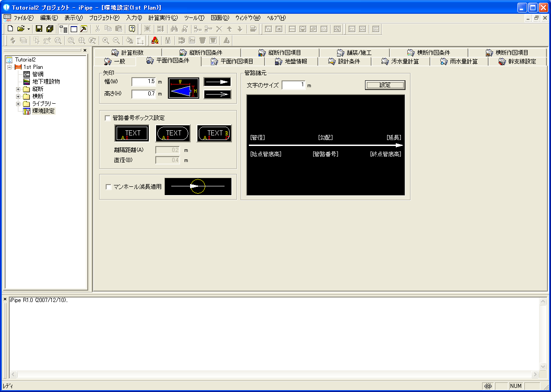Click the New file icon
551x392 pixels.
(11, 29)
